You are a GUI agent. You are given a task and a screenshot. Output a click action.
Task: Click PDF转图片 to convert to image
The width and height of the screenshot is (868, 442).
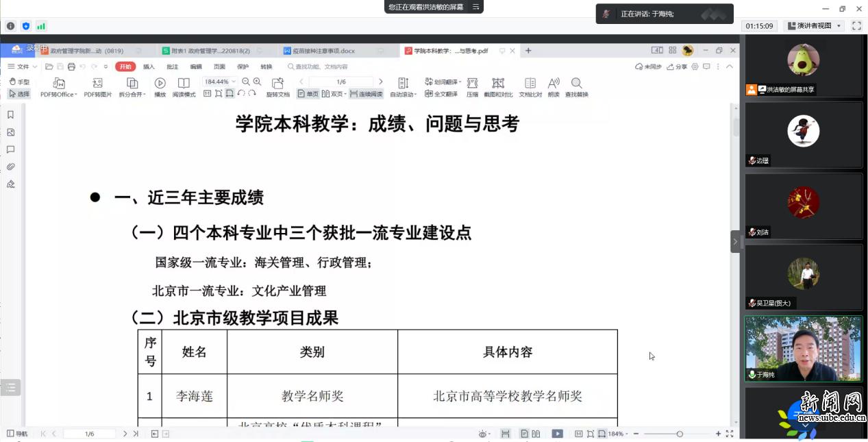[x=97, y=87]
